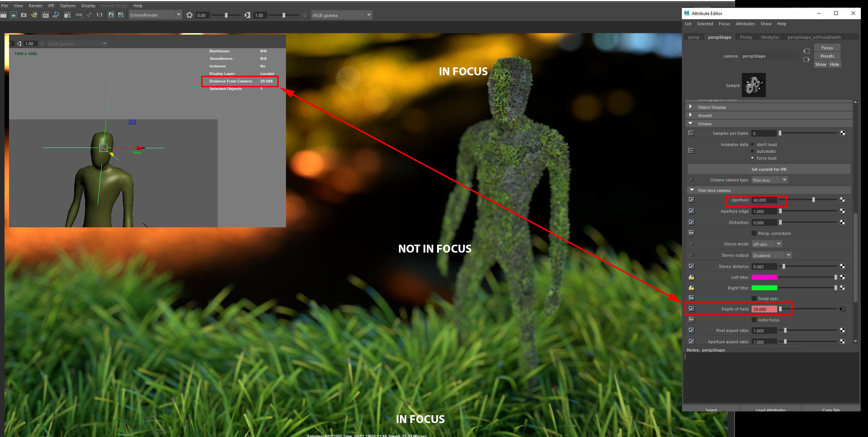Viewport: 868px width, 437px height.
Task: Click the RGB channels display icon
Action: 79,15
